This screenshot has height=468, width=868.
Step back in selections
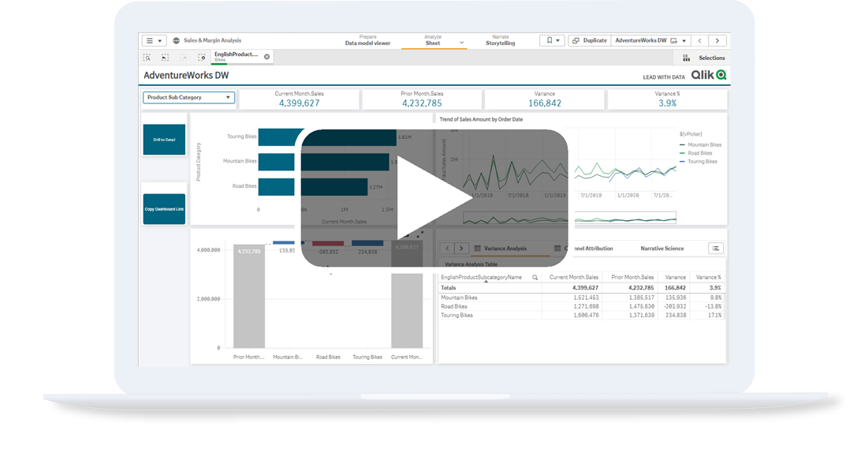click(165, 57)
